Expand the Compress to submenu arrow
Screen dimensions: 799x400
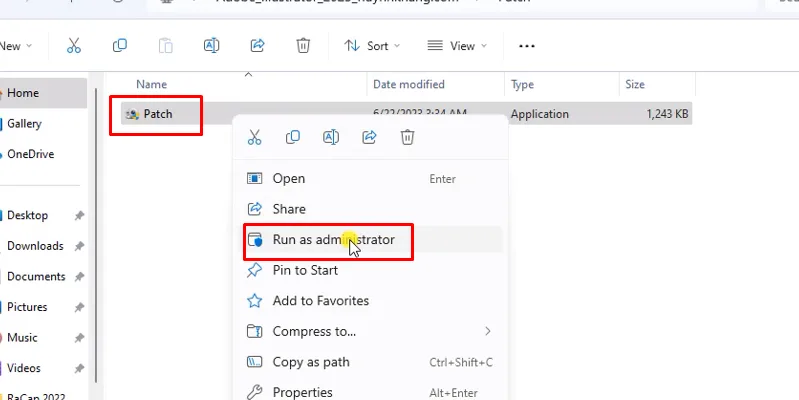(x=488, y=331)
